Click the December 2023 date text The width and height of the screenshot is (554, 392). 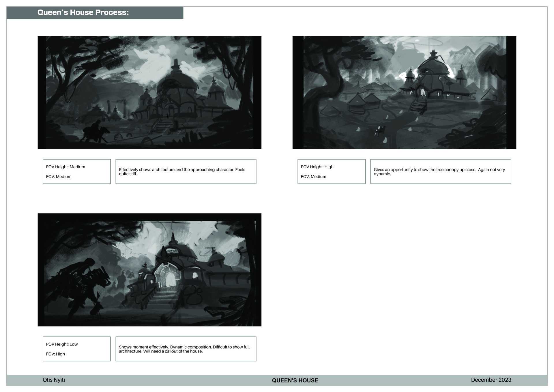(491, 380)
